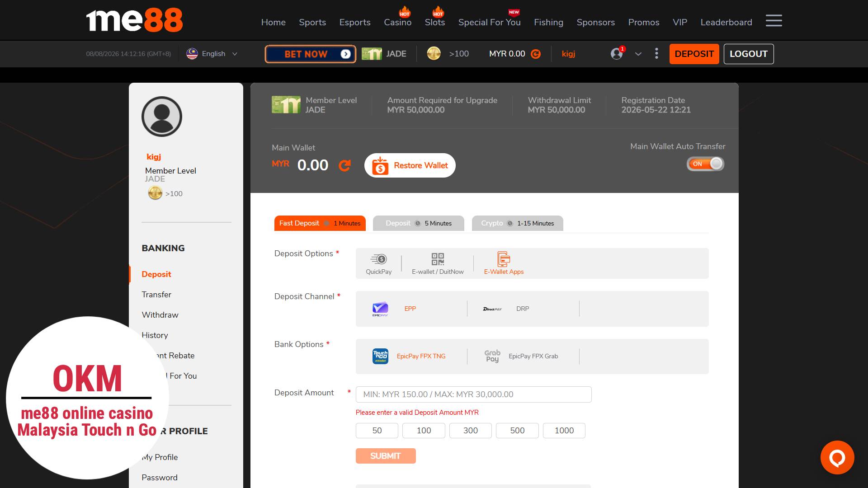Image resolution: width=868 pixels, height=488 pixels.
Task: Focus the Deposit Amount input field
Action: coord(473,394)
